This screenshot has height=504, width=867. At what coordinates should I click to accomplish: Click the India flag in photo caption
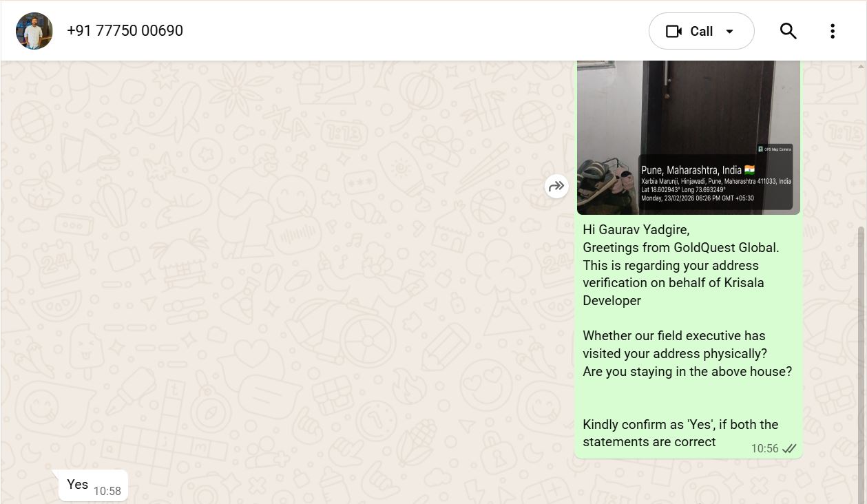pos(749,169)
